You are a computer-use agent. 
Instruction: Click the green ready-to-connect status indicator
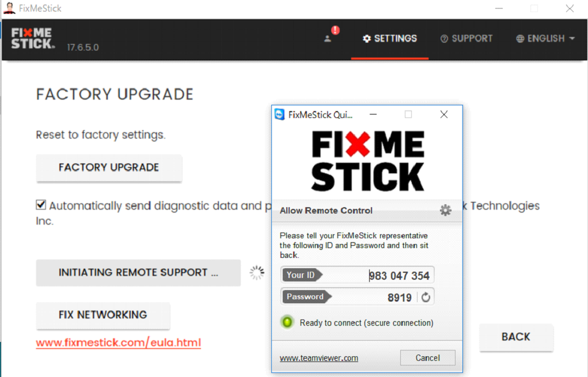coord(287,322)
